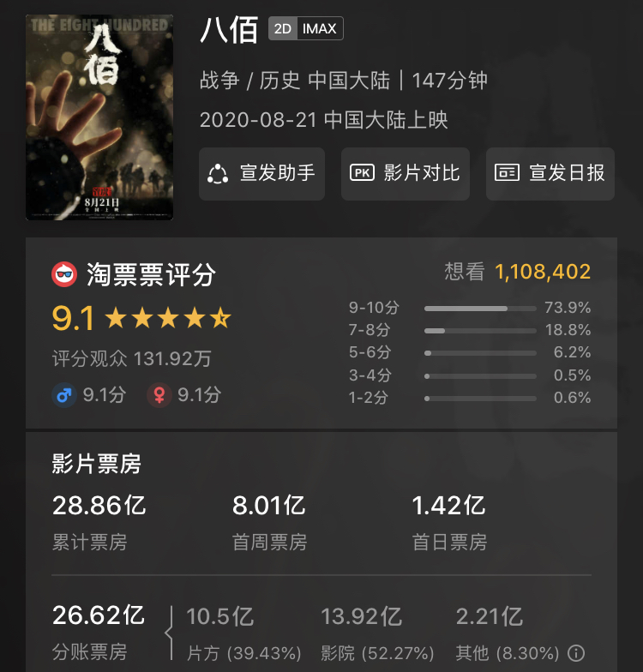643x672 pixels.
Task: Click the 影院 (52.27%) share label
Action: (377, 653)
